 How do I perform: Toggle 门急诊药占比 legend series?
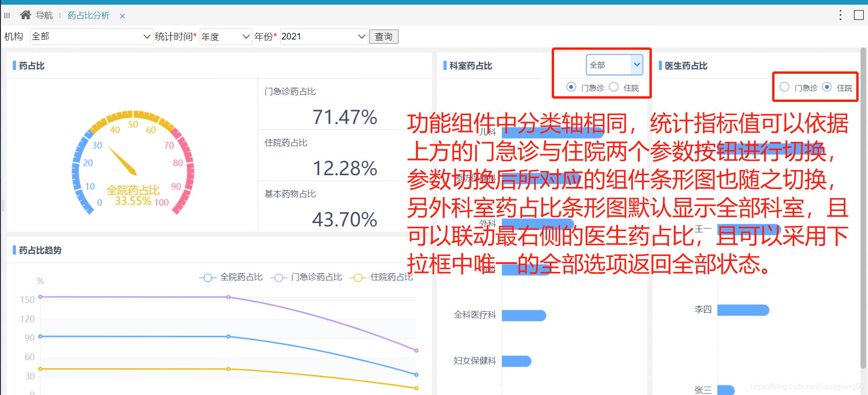coord(306,278)
